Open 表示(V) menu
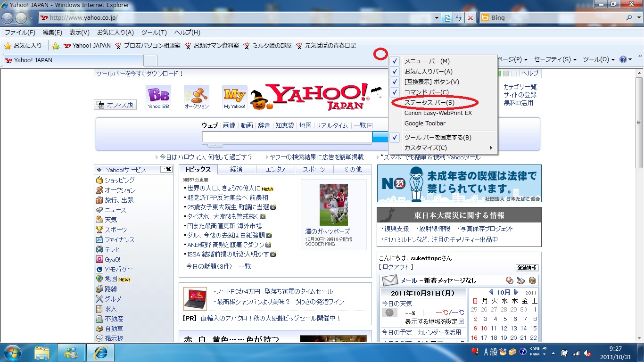This screenshot has height=362, width=644. point(80,33)
